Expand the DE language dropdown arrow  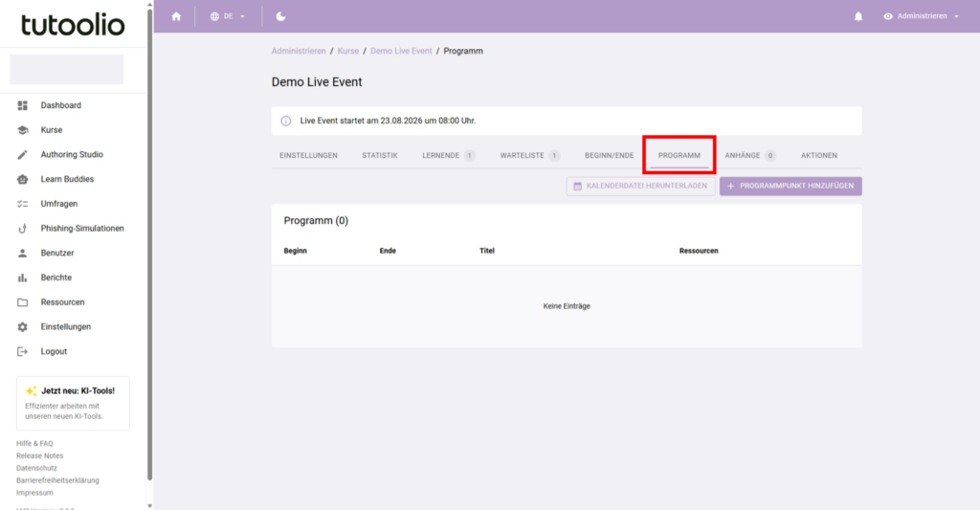pos(242,17)
